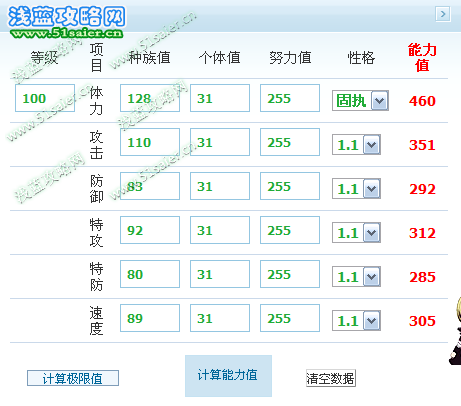This screenshot has height=406, width=461.
Task: Open the 固执 nature dropdown for 体力
Action: 360,100
